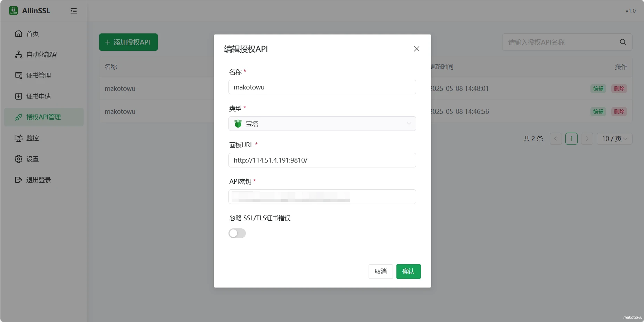Click 删除 on the 14:48:01 row
The width and height of the screenshot is (644, 322).
click(x=619, y=88)
